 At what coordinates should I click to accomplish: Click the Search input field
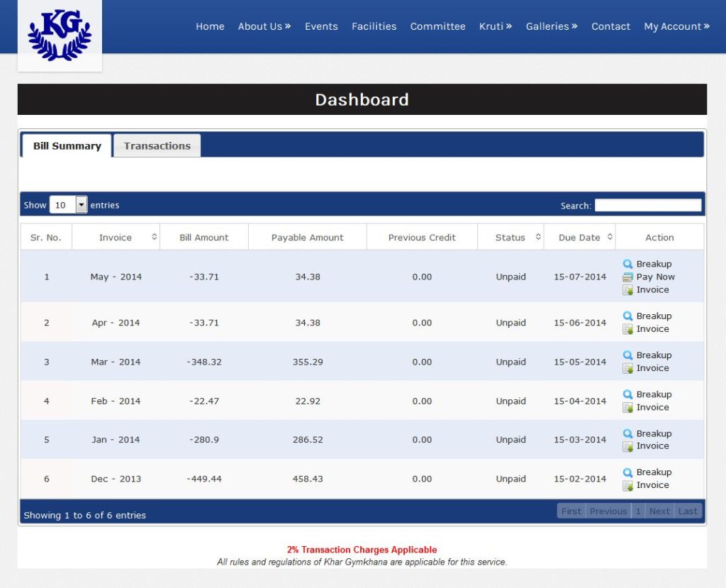point(647,205)
